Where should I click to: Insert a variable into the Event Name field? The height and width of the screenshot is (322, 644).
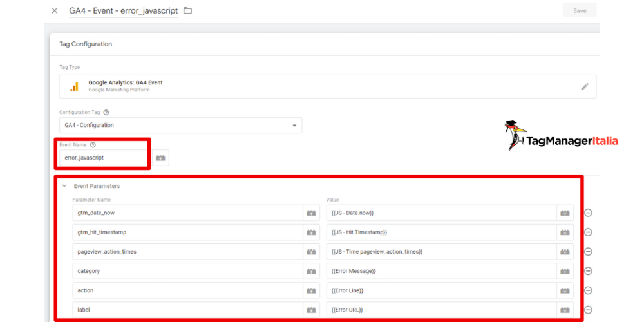[160, 158]
